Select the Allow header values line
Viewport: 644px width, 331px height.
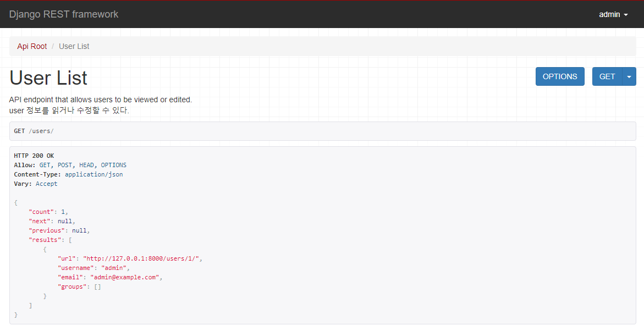coord(70,165)
